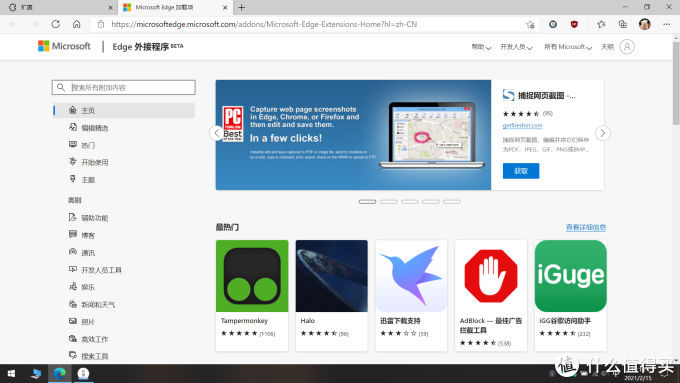This screenshot has height=383, width=680.
Task: Go to the browser home page
Action: 76,24
